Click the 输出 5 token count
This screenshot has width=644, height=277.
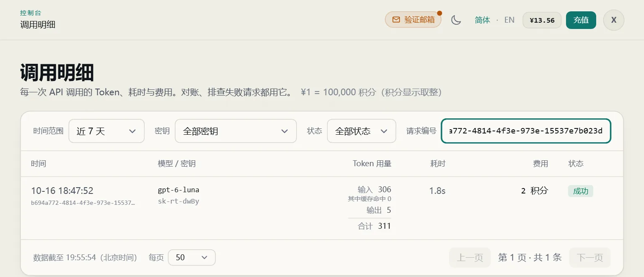379,210
